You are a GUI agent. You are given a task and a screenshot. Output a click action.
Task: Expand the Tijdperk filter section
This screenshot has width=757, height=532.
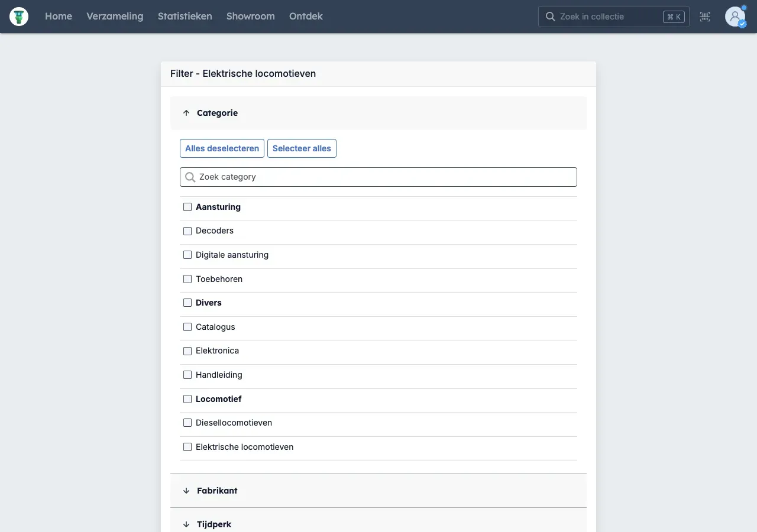(x=378, y=520)
